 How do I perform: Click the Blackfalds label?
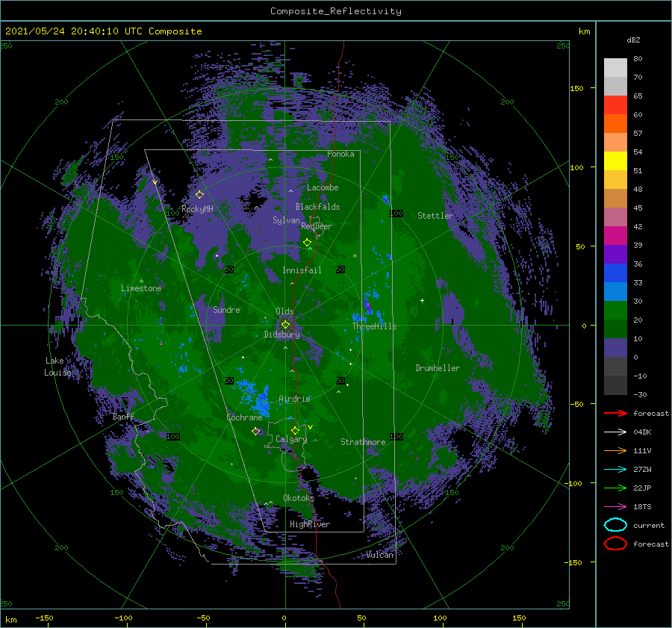(x=317, y=207)
